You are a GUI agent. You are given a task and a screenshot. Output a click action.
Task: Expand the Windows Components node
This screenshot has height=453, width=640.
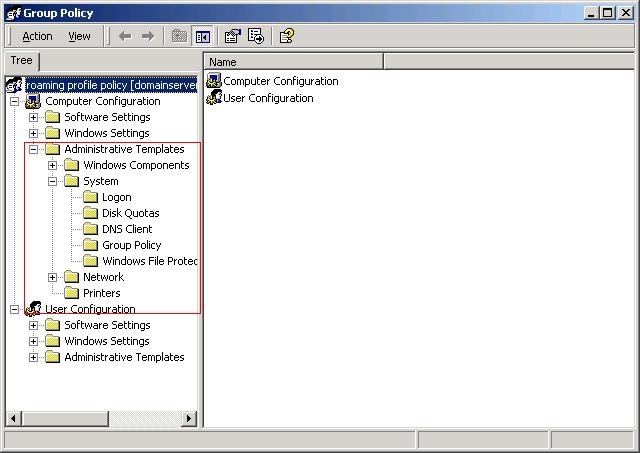[x=53, y=165]
